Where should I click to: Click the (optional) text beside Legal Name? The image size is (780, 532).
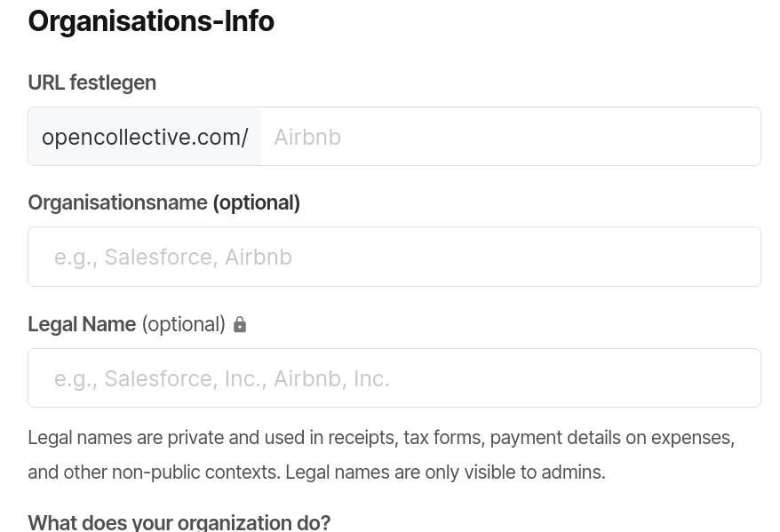click(183, 324)
